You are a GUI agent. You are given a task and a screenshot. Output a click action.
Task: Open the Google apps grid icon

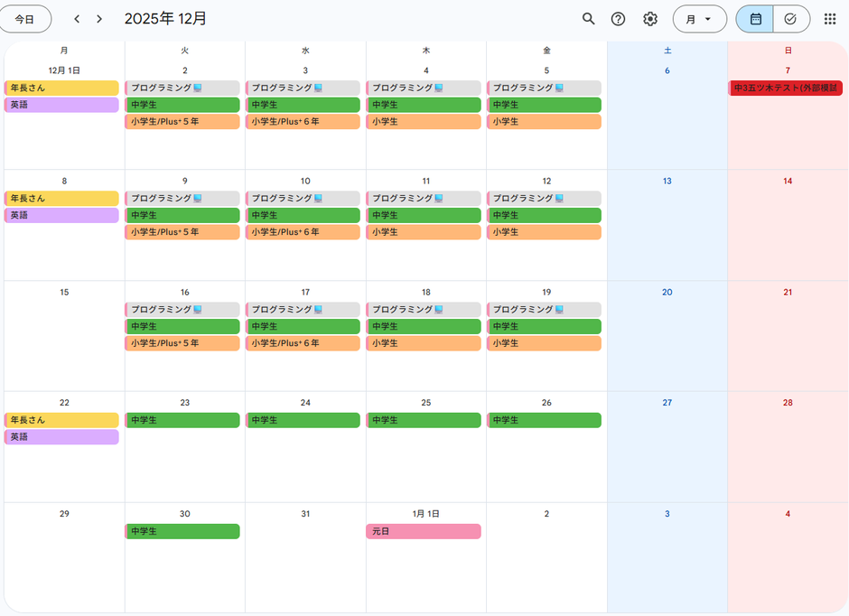[829, 19]
